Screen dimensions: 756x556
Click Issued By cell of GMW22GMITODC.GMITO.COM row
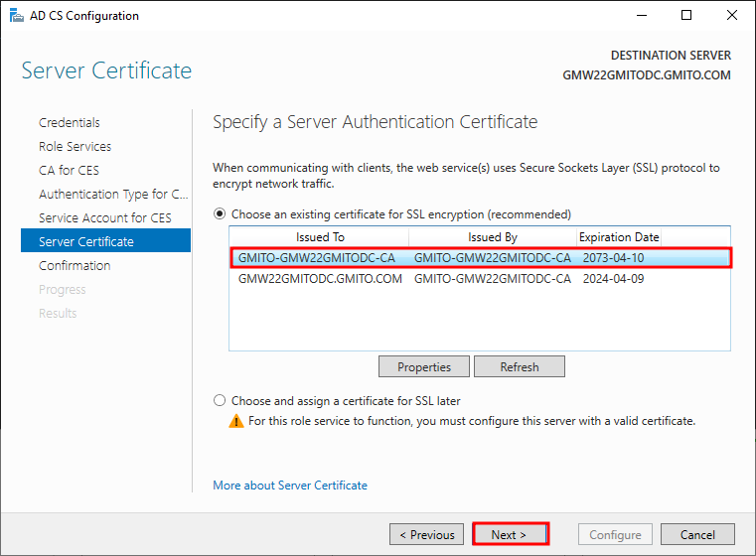tap(493, 278)
